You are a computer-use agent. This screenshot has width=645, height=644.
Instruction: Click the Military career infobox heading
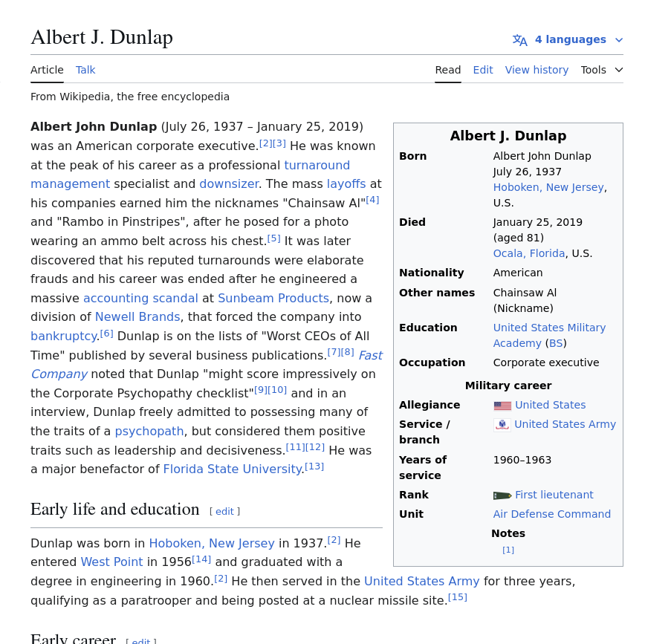point(508,386)
